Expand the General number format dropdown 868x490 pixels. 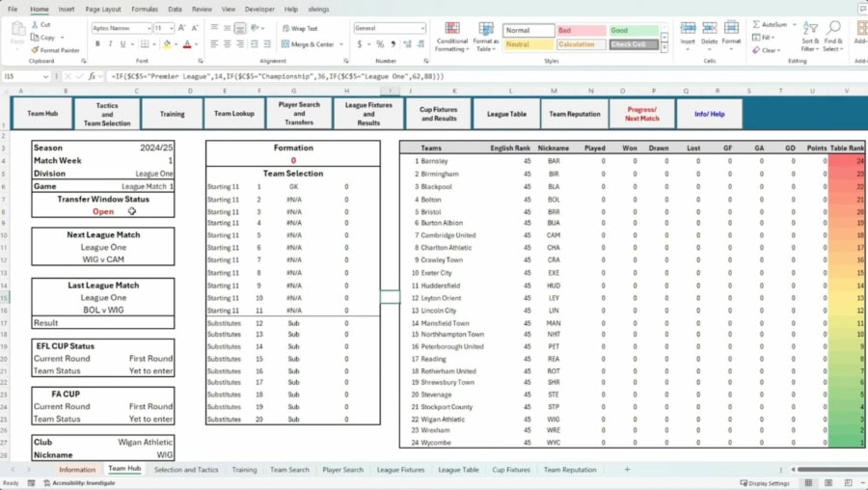click(x=421, y=29)
